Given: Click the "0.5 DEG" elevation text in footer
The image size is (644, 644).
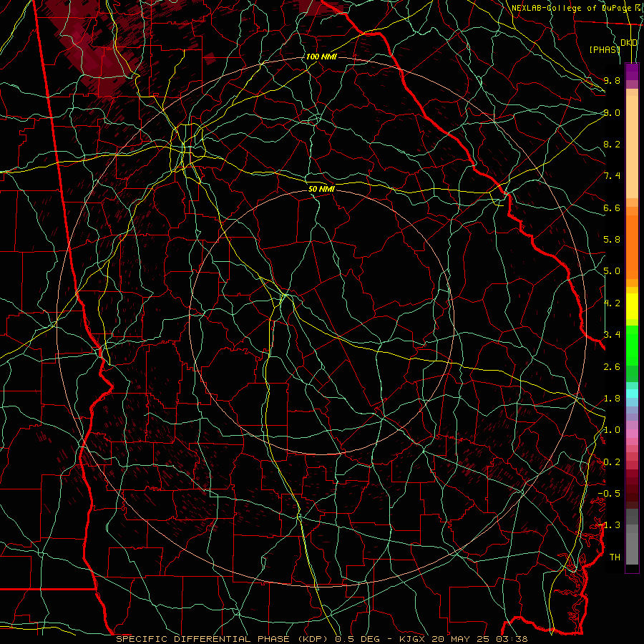Looking at the screenshot, I should coord(357,639).
